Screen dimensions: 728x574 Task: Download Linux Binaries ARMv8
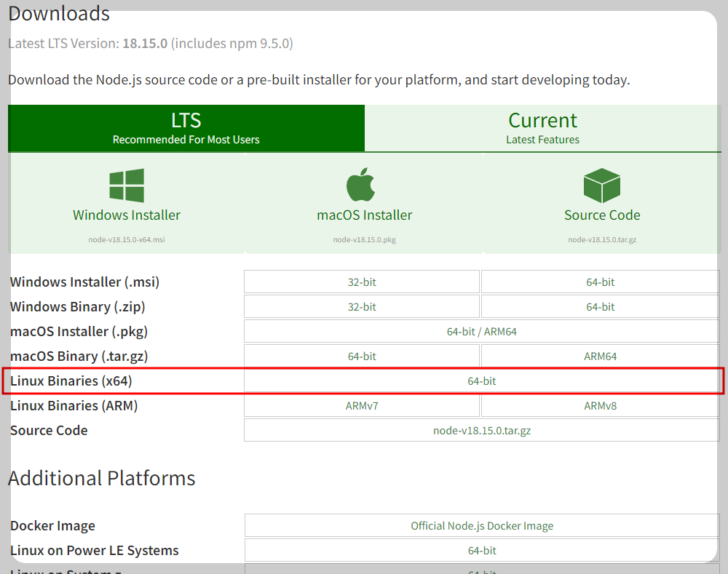(x=601, y=405)
